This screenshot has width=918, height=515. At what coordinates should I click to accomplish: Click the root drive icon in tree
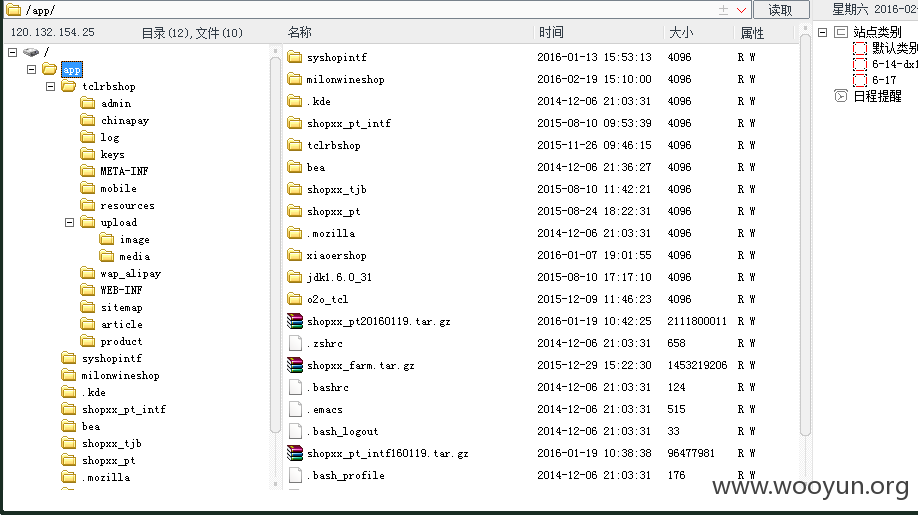point(31,52)
